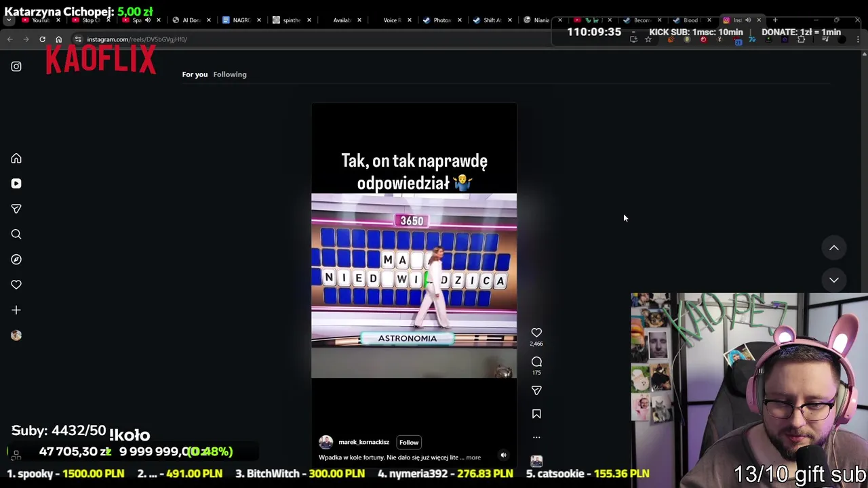Switch to the NAGRO document tab
Viewport: 868px width, 488px height.
(x=241, y=20)
